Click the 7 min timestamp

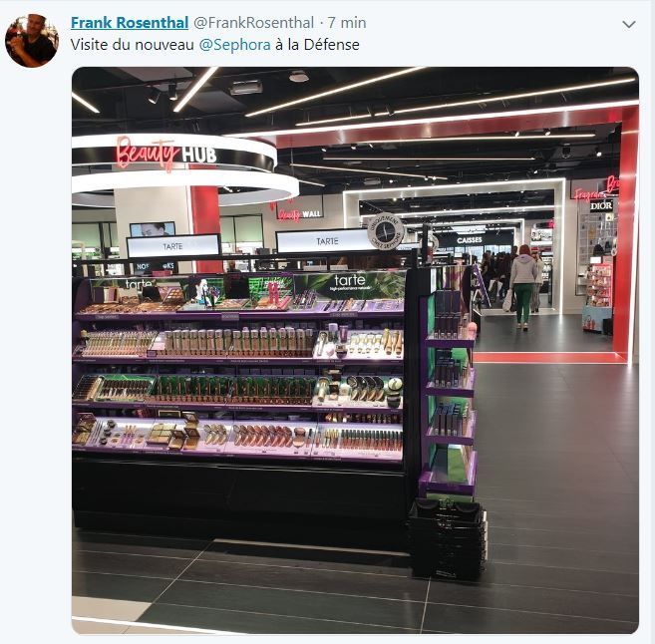click(347, 23)
